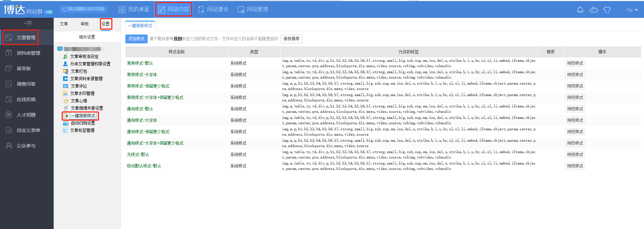644x229 pixels.
Task: Click the 文章心情 smiley icon
Action: pyautogui.click(x=66, y=101)
